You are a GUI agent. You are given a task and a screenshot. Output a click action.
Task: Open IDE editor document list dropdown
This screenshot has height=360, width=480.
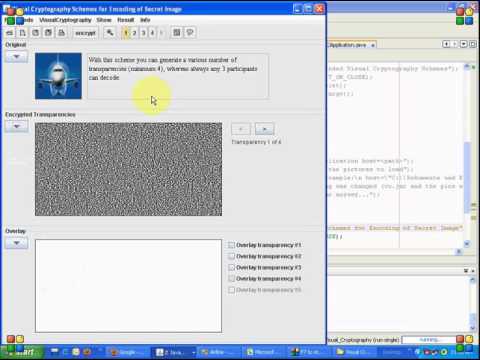click(464, 44)
